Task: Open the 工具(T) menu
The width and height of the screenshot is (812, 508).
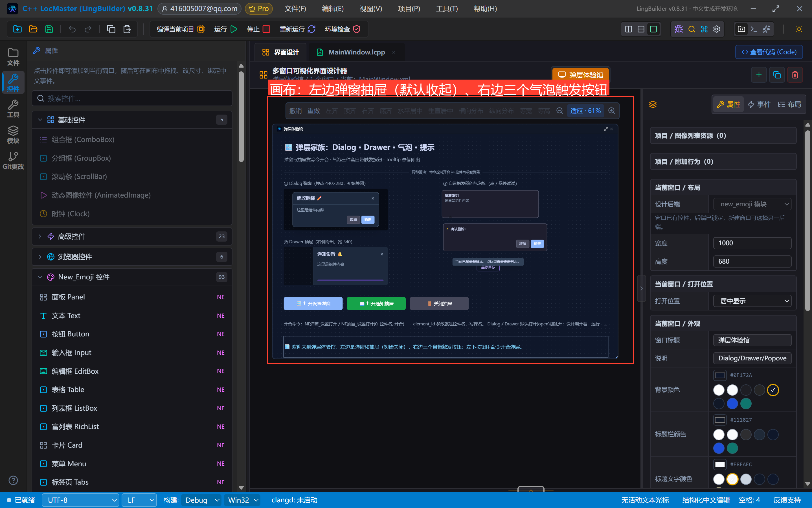Action: pos(447,9)
